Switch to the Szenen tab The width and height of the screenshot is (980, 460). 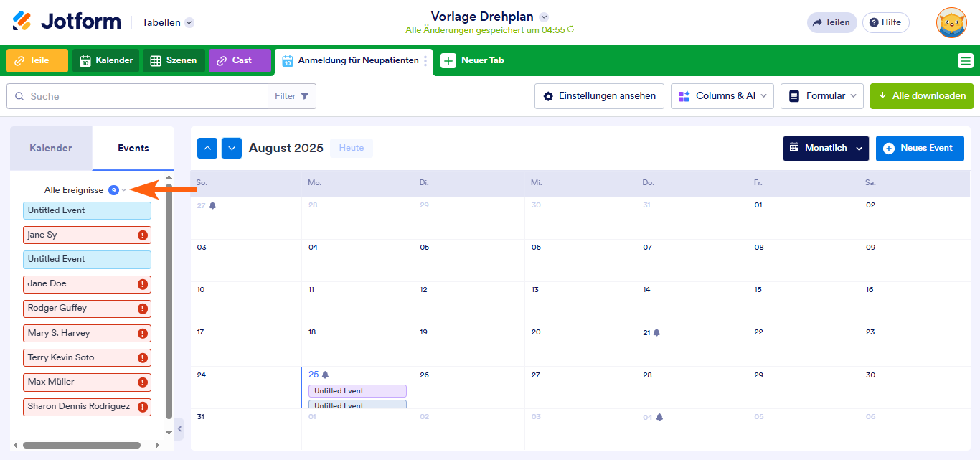pos(174,61)
